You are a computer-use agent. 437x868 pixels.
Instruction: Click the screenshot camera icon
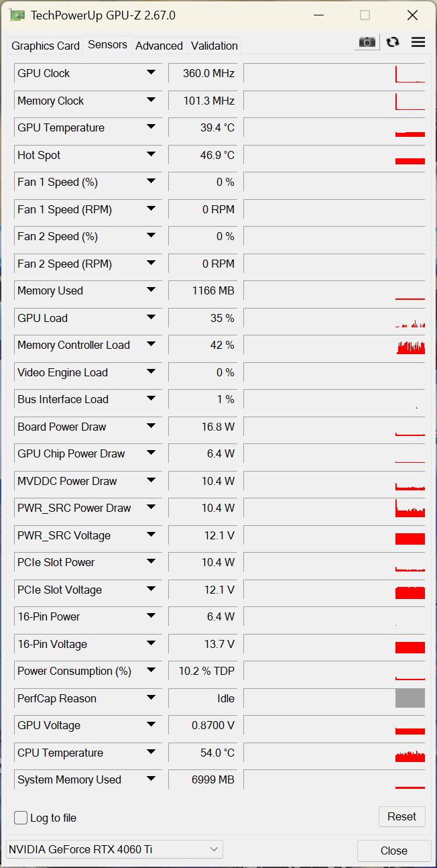click(367, 42)
